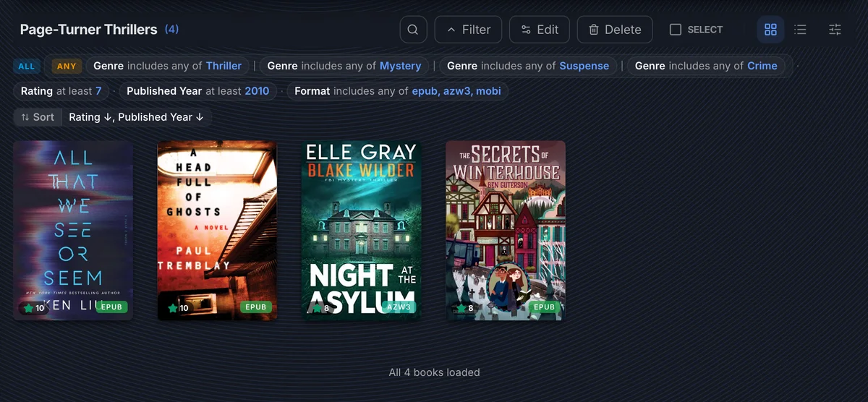Viewport: 868px width, 402px height.
Task: Toggle the ANY group match badge
Action: [67, 66]
